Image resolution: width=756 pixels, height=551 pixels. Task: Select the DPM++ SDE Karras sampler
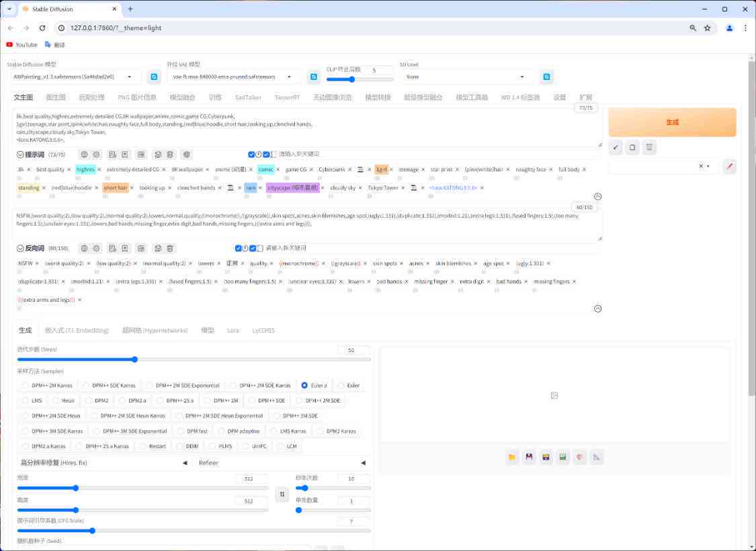110,386
